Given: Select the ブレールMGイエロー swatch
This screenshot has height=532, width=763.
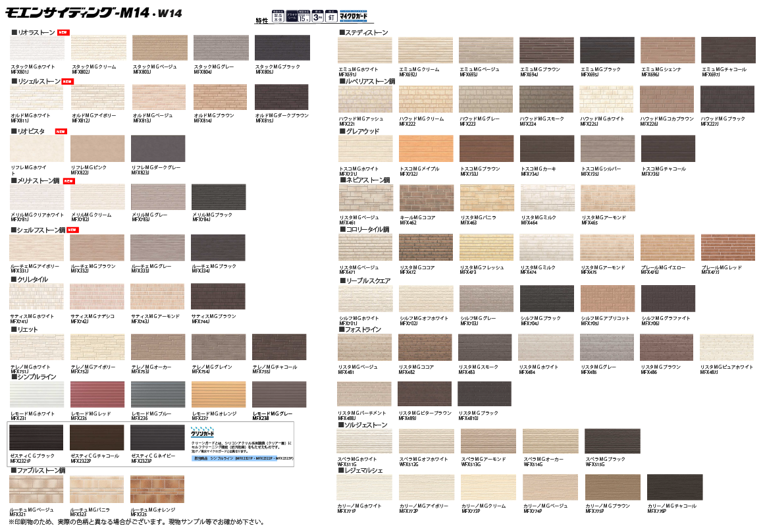Looking at the screenshot, I should point(667,248).
